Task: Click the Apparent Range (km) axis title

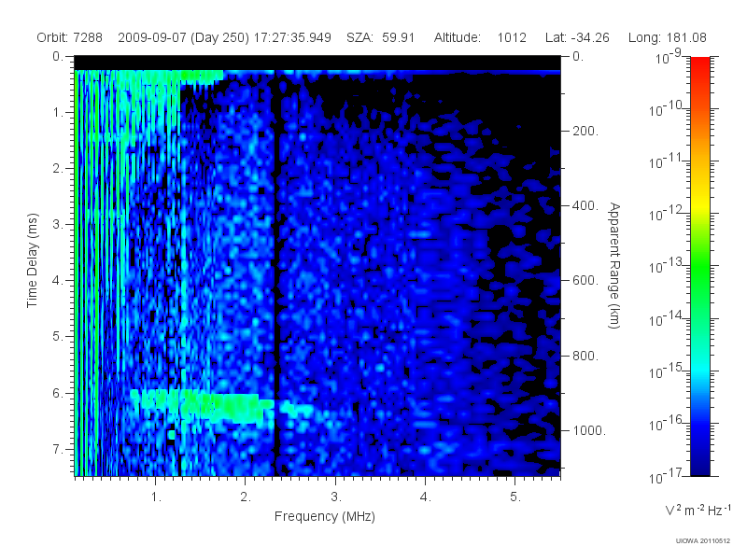Action: pyautogui.click(x=614, y=265)
